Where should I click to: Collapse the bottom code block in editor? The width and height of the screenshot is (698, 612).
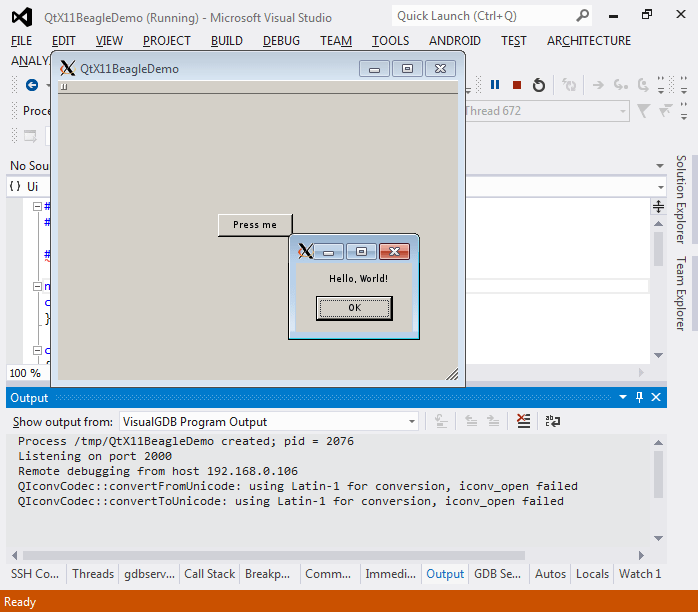[37, 350]
